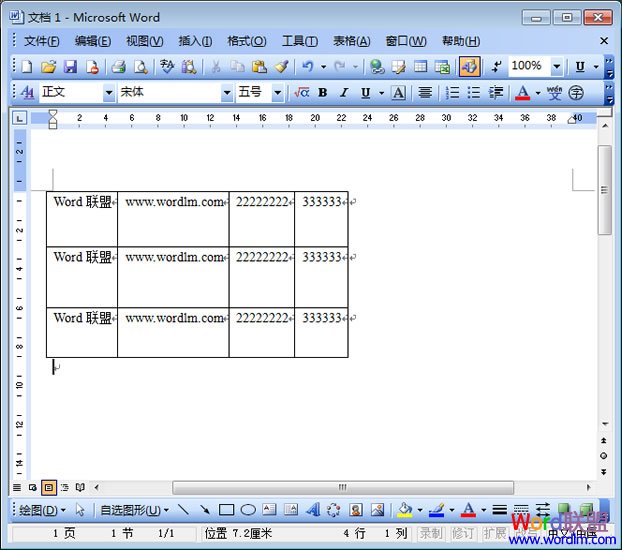Paste from clipboard icon
This screenshot has width=622, height=550.
click(259, 67)
